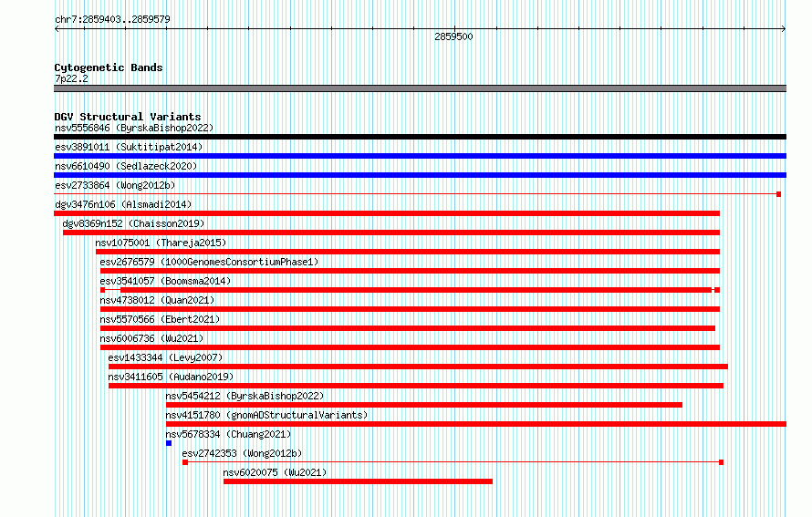Click the red nsv4151780 variant bar
This screenshot has height=517, width=812.
coord(476,424)
